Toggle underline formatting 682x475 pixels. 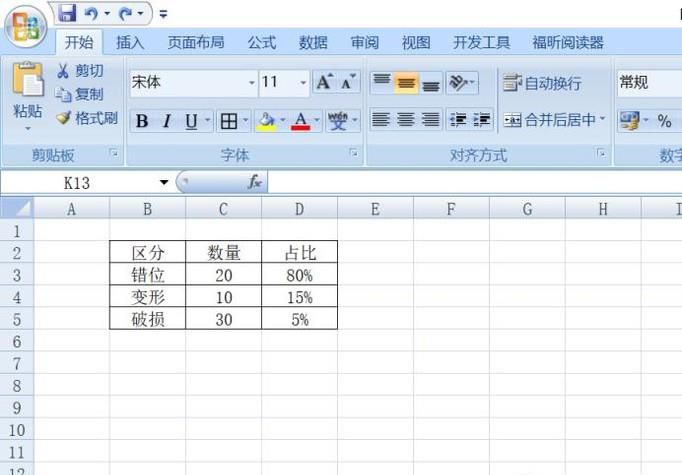191,120
